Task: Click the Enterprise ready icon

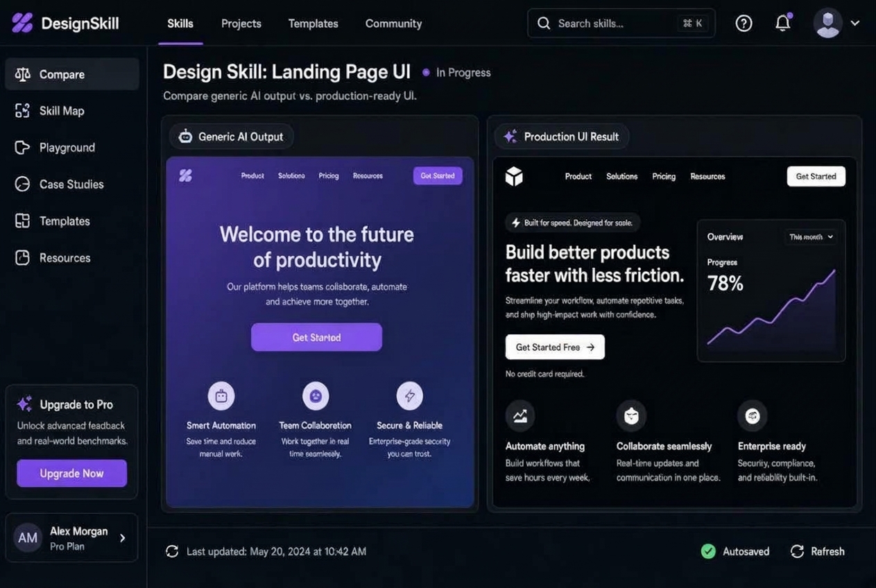Action: 753,416
